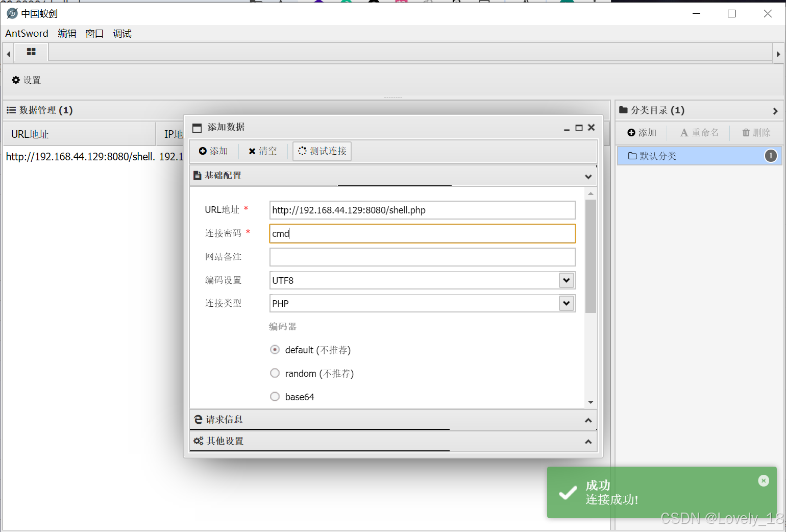Image resolution: width=786 pixels, height=532 pixels.
Task: Click the 分类目录 folder icon
Action: coord(623,110)
